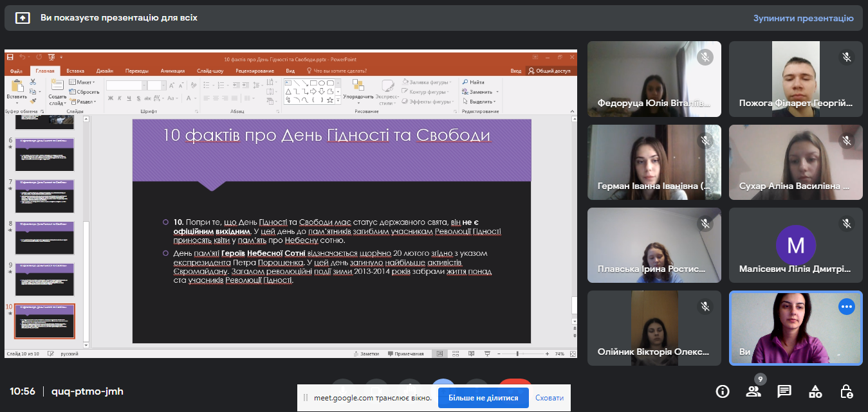Click muted mic icon on Малісевич Лілія tile
Viewport: 868px width, 412px height.
coord(847,224)
